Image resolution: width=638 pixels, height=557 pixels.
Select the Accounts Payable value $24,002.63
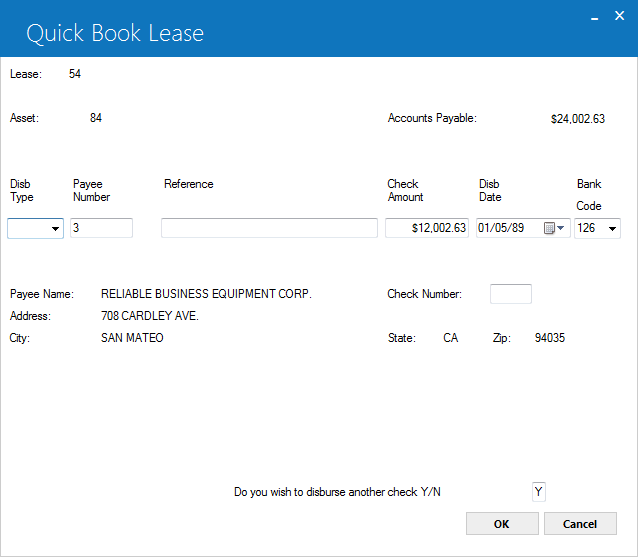tap(578, 119)
